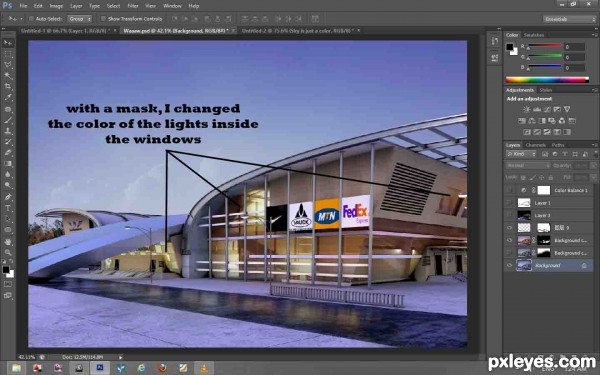The width and height of the screenshot is (600, 375).
Task: Open the Essentials workspace dropdown
Action: [569, 19]
